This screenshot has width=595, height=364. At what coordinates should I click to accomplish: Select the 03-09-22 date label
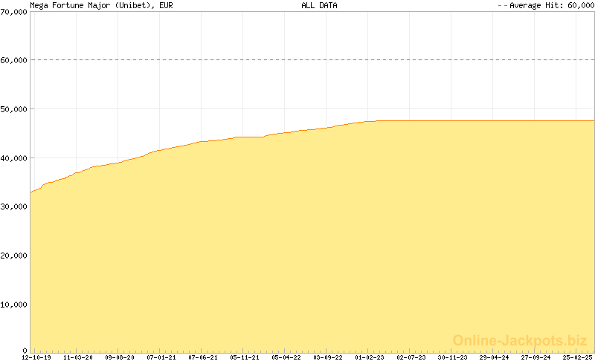click(328, 357)
